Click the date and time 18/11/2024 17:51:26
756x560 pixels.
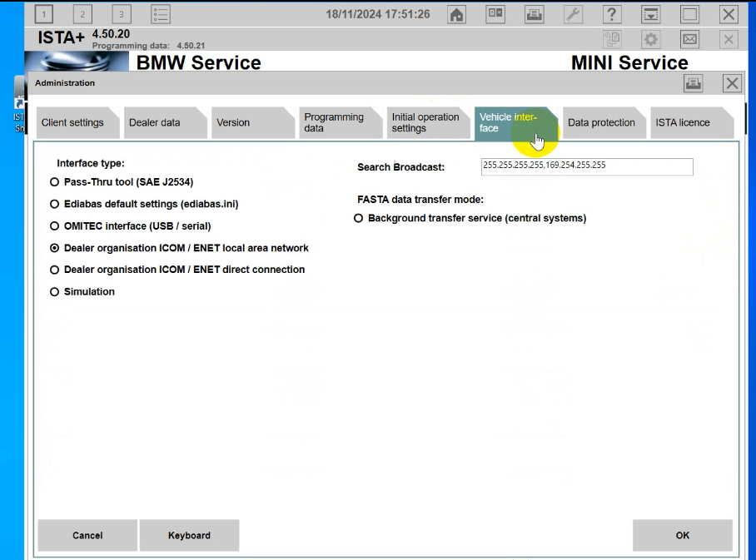[378, 14]
